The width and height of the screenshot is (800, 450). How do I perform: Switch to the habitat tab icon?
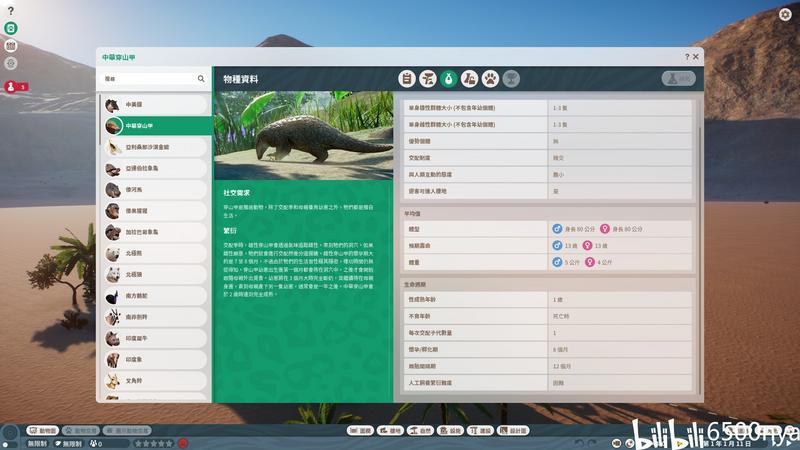click(428, 79)
